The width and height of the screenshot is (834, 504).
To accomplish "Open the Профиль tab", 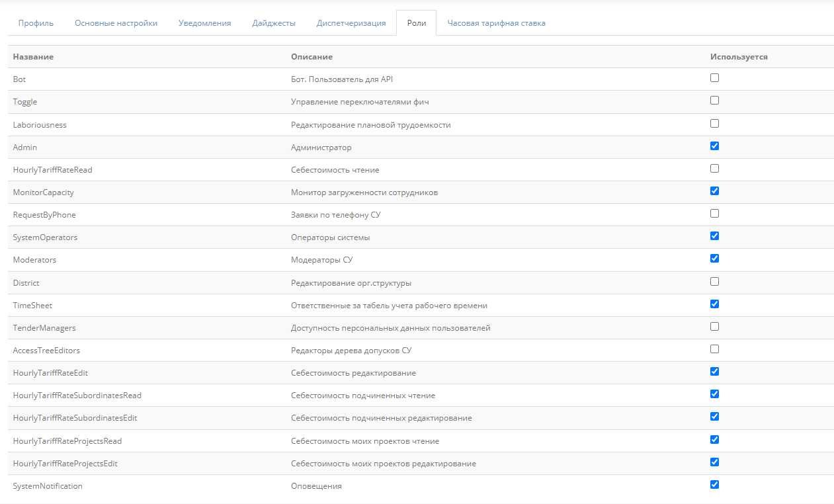I will click(36, 23).
